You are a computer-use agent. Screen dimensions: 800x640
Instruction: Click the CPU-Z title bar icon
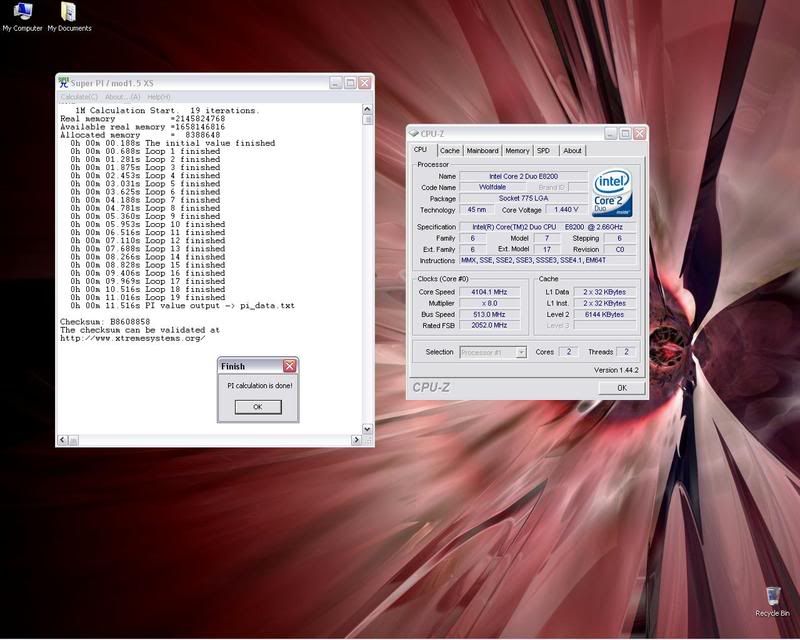[x=414, y=134]
